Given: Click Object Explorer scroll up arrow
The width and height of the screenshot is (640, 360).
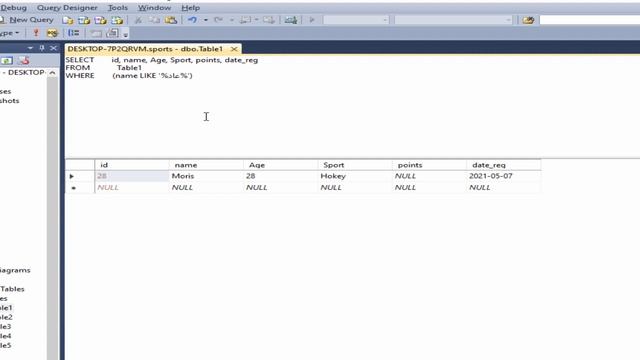Looking at the screenshot, I should pyautogui.click(x=53, y=73).
